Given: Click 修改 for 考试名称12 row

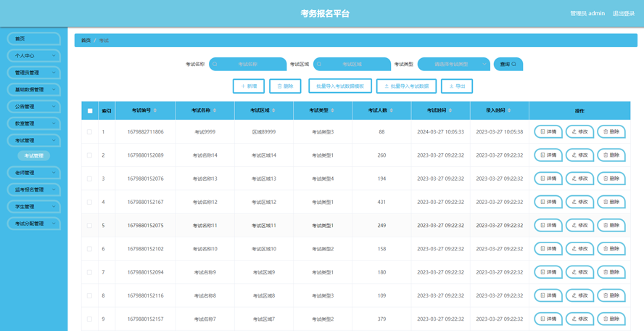Looking at the screenshot, I should coord(579,203).
